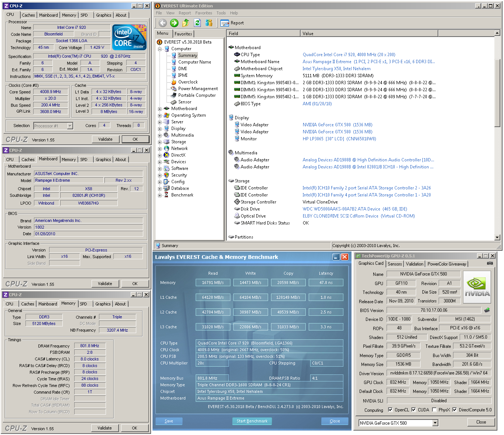504x435 pixels.
Task: Click the Field column header
Action: [x=264, y=34]
